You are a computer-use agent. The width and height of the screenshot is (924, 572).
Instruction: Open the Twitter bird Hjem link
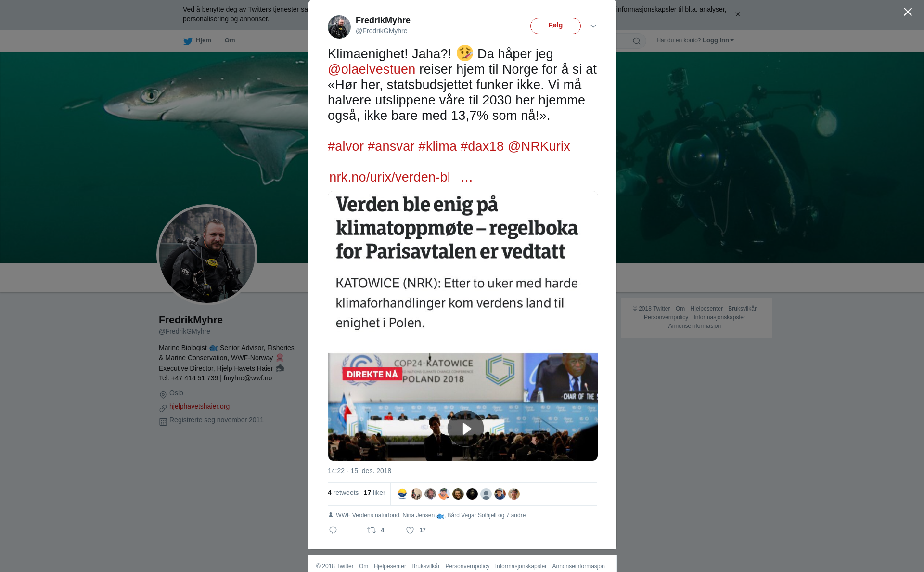[x=197, y=40]
